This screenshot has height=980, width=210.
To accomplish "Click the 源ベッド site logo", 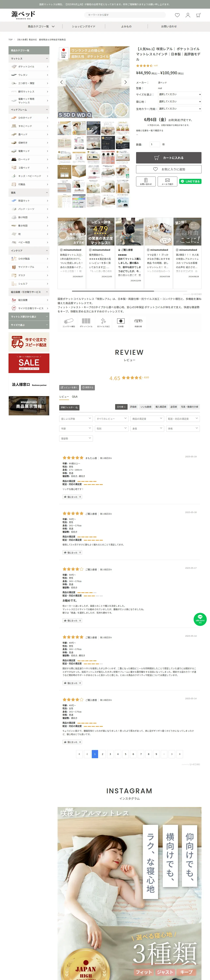I will click(x=23, y=15).
